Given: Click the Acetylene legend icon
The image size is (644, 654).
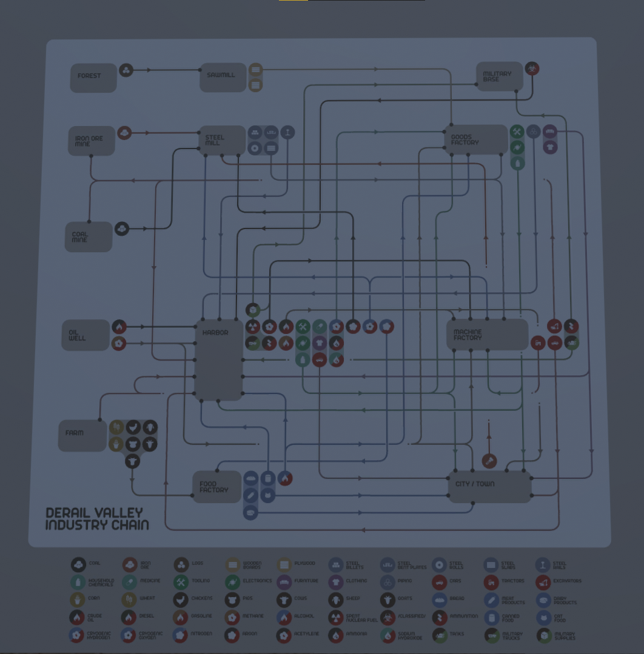Looking at the screenshot, I should [284, 635].
